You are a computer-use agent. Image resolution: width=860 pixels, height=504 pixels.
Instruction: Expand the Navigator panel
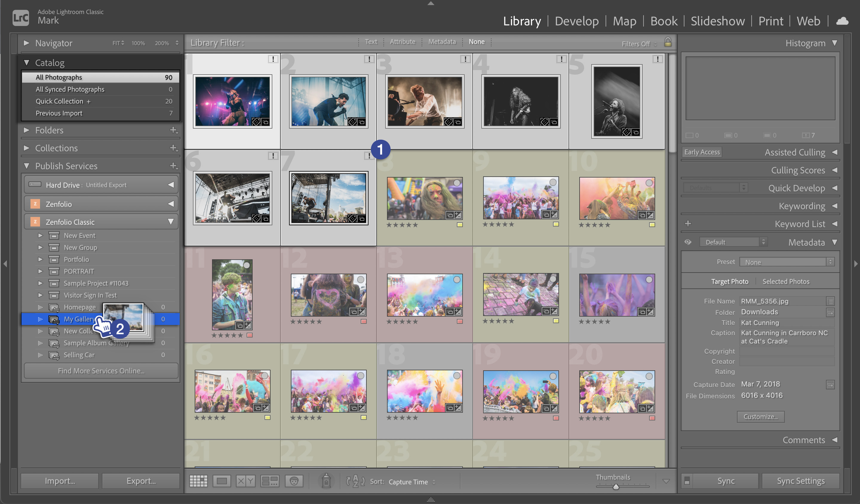[26, 43]
